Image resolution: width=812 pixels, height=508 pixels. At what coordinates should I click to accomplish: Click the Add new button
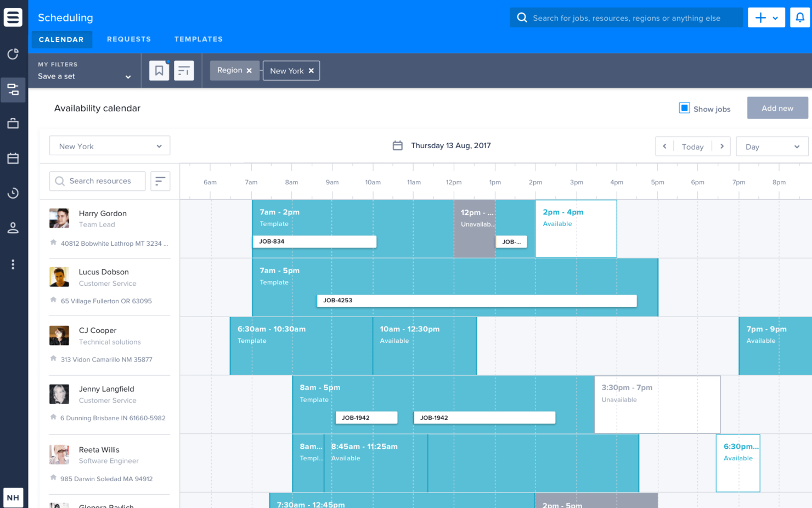[777, 108]
